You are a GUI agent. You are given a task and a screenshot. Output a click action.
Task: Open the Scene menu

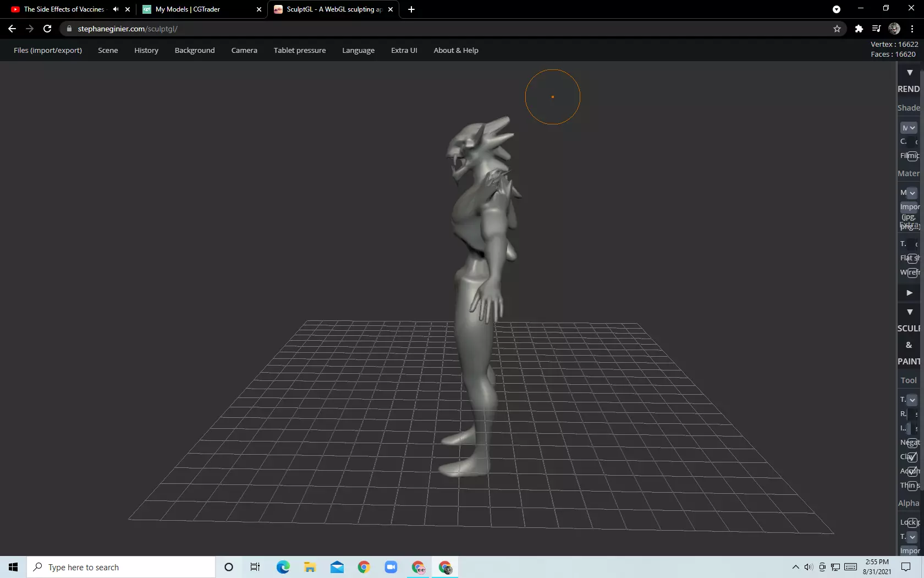(x=108, y=50)
